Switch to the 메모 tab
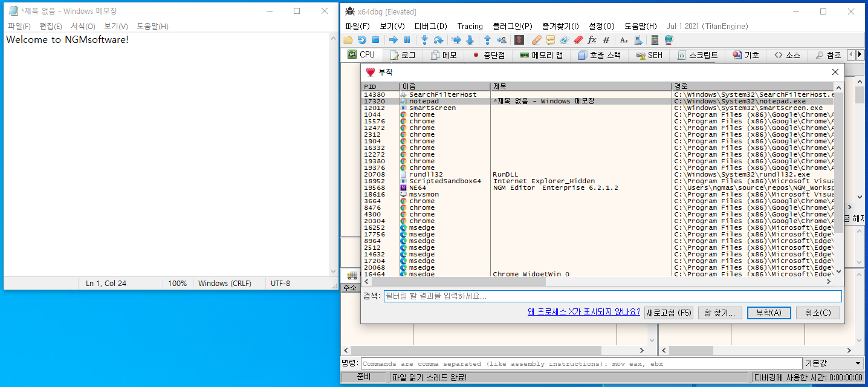 [x=444, y=55]
